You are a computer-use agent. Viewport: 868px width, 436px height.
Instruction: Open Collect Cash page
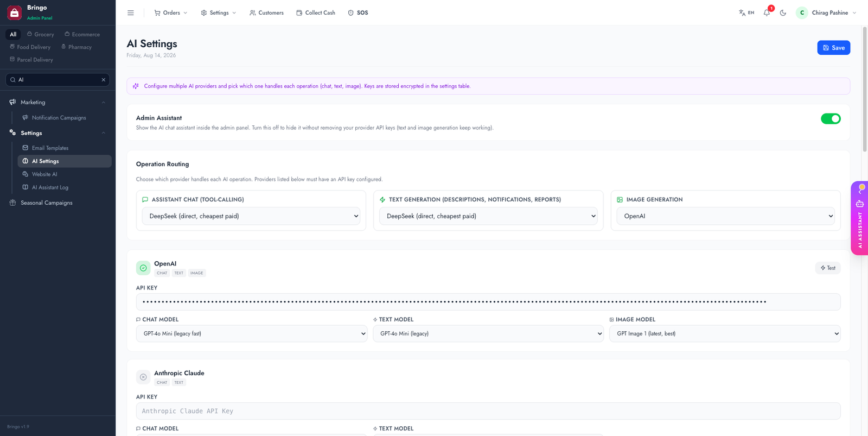[x=316, y=12]
